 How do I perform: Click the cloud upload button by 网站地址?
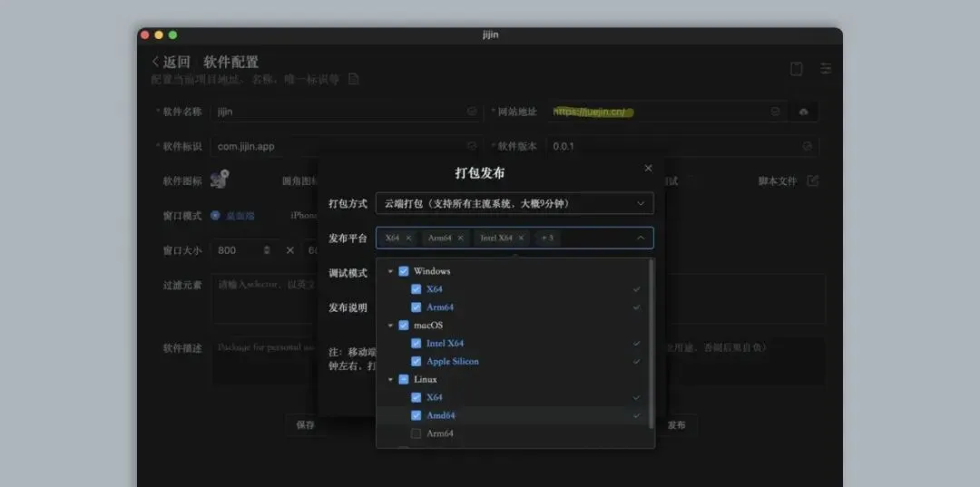804,112
